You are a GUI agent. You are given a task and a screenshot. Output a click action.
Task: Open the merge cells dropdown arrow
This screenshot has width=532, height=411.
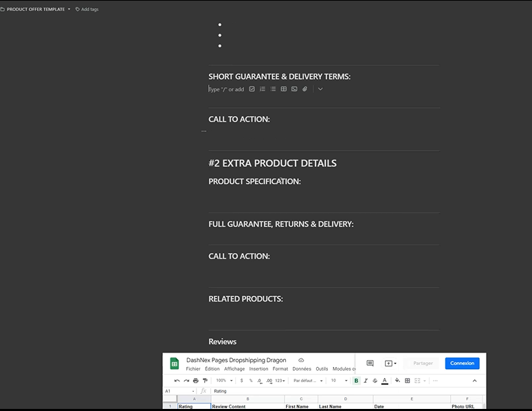[x=425, y=381]
